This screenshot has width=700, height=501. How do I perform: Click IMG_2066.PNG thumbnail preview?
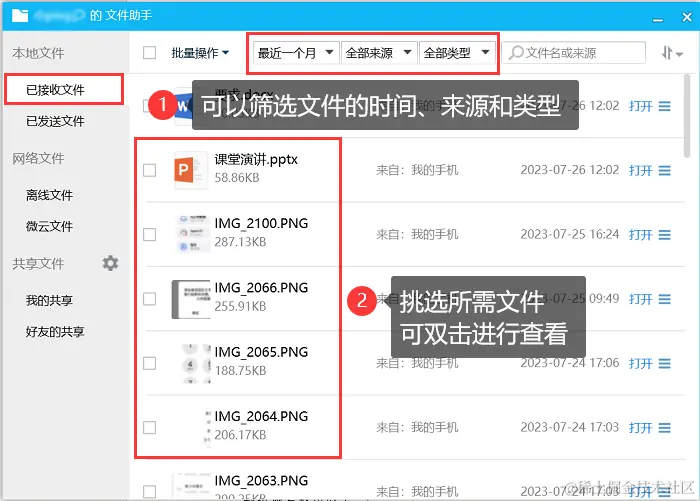tap(191, 299)
